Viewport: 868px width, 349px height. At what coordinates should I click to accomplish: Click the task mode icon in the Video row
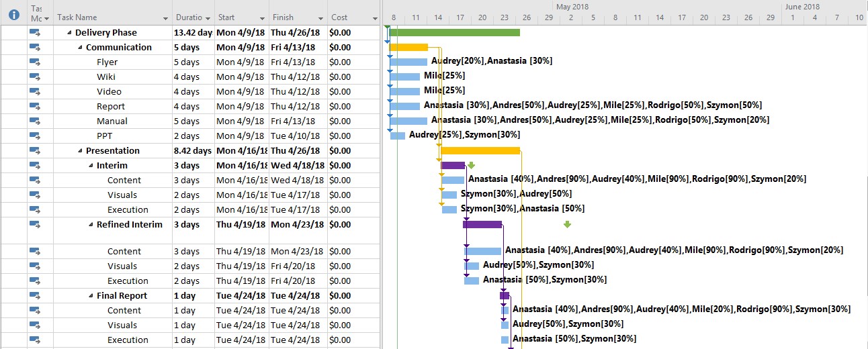coord(35,91)
